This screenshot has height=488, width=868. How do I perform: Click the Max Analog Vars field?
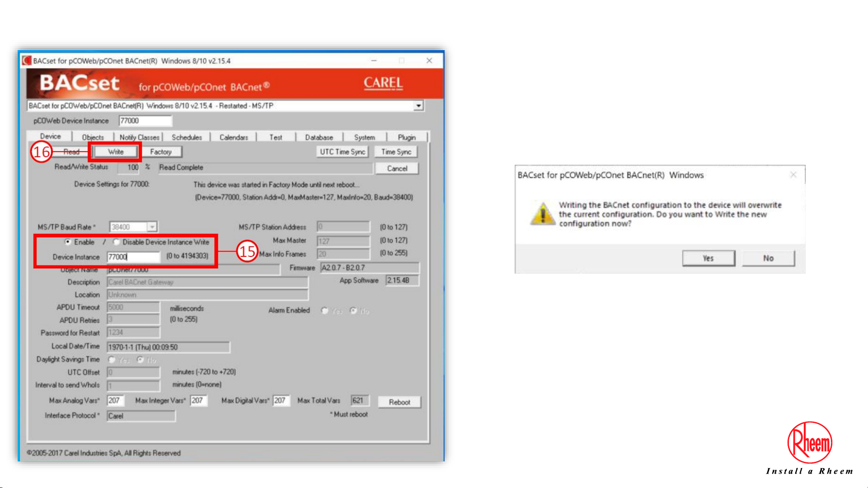[x=116, y=400]
